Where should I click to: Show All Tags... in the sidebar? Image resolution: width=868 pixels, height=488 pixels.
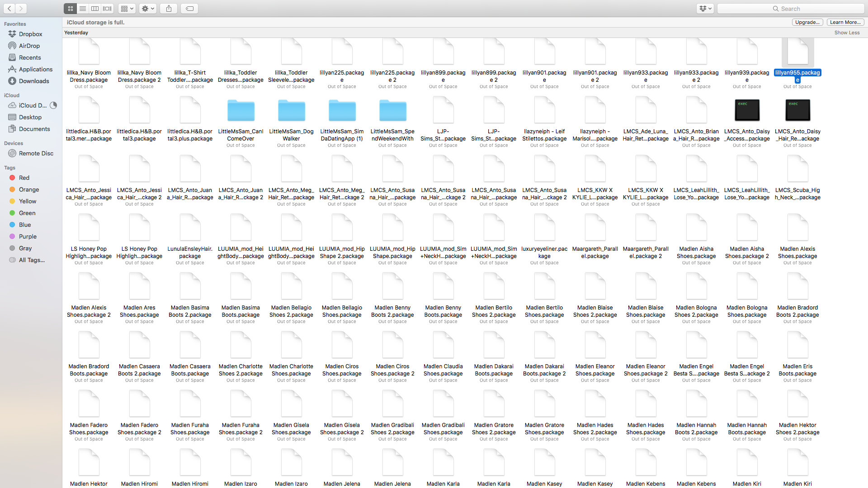[x=32, y=260]
